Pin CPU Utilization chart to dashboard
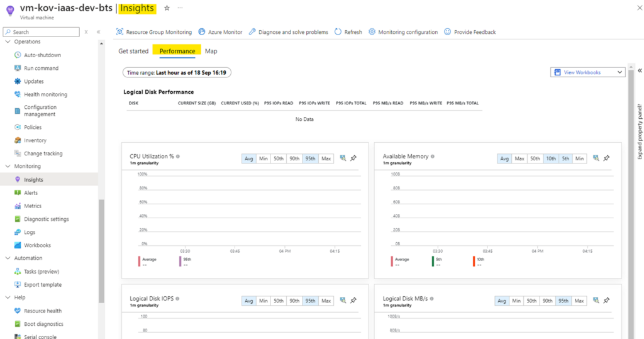 point(353,158)
